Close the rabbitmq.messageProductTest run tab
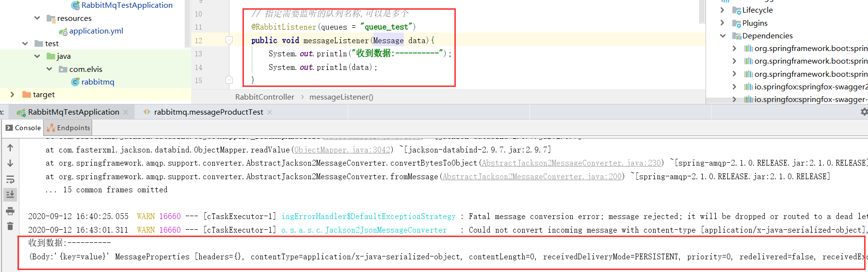 coord(270,112)
